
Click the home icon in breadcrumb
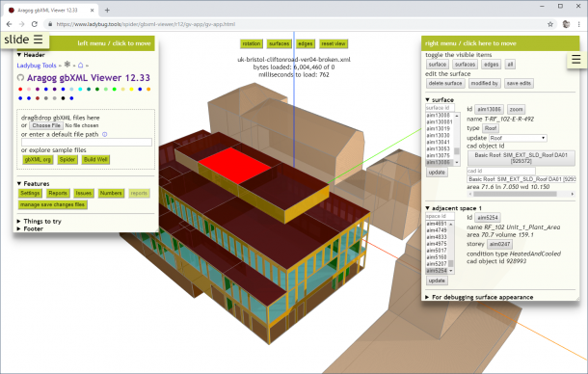[80, 65]
